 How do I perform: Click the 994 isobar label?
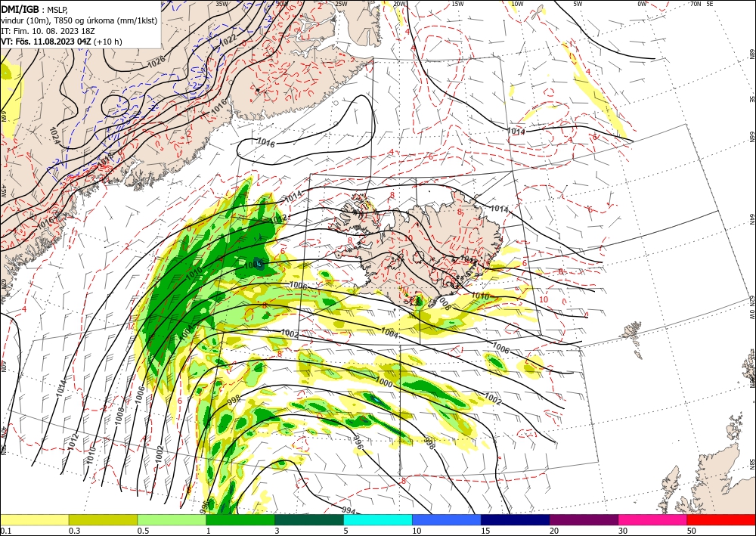click(x=349, y=510)
